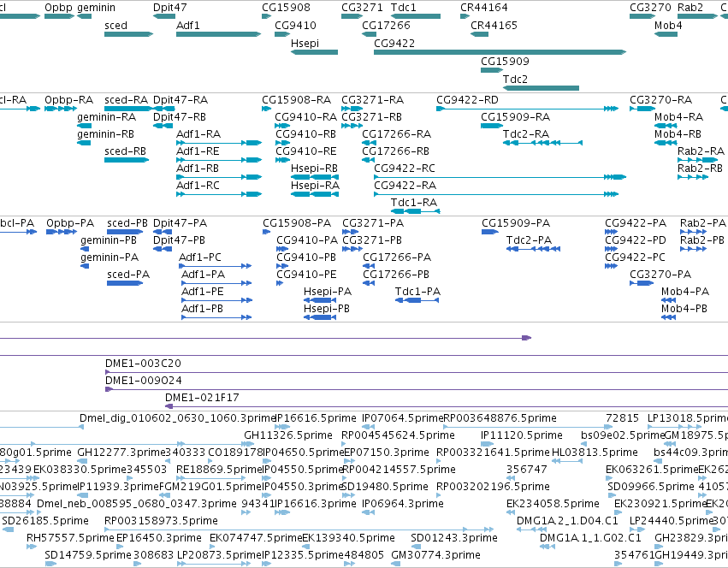The height and width of the screenshot is (568, 728).
Task: Select the CR44165 gene label
Action: pyautogui.click(x=494, y=25)
